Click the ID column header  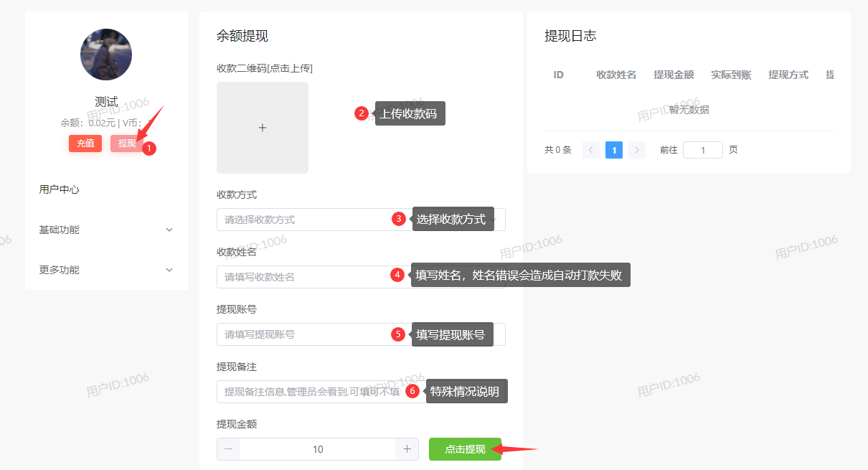(x=558, y=75)
